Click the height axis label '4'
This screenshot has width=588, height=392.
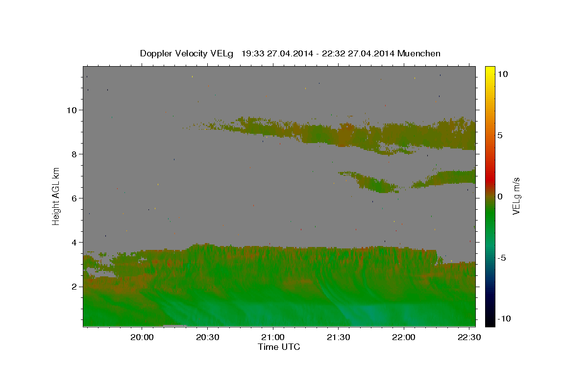(74, 242)
